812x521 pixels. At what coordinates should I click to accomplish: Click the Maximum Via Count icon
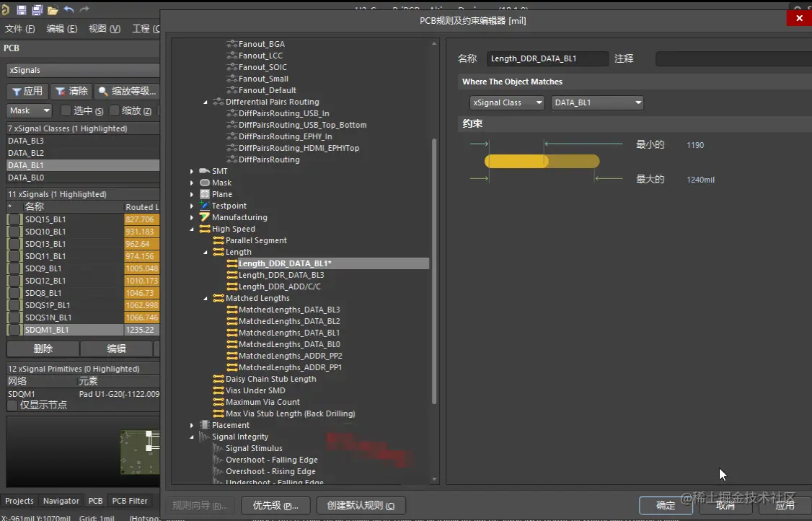(x=219, y=402)
